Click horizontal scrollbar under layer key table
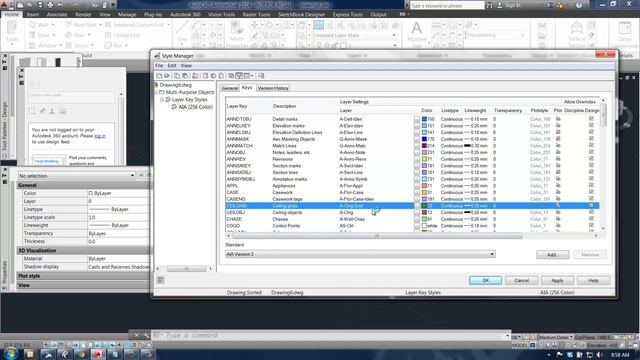This screenshot has height=360, width=640. (x=377, y=236)
